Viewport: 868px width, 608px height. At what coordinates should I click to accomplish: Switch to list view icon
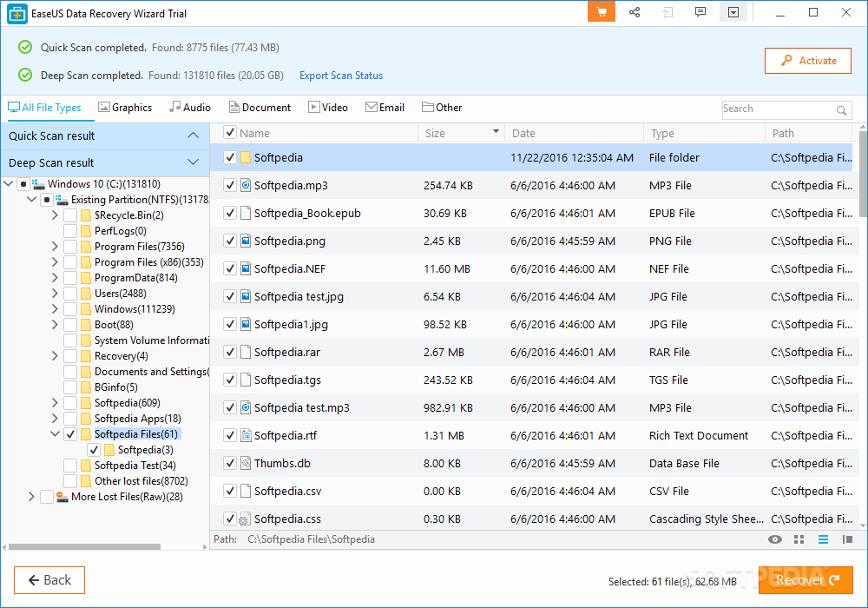click(823, 539)
